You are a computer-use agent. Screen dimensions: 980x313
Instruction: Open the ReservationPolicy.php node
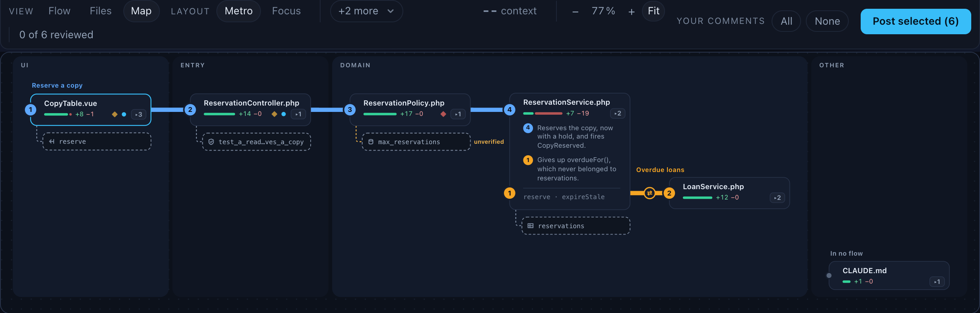[x=410, y=110]
